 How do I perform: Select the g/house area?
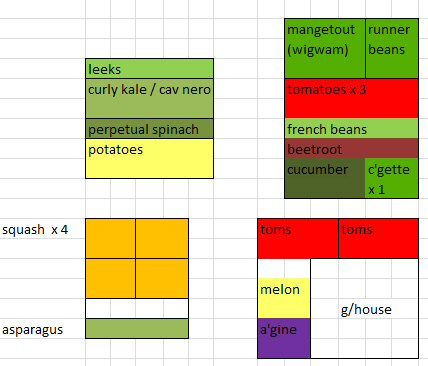(364, 308)
